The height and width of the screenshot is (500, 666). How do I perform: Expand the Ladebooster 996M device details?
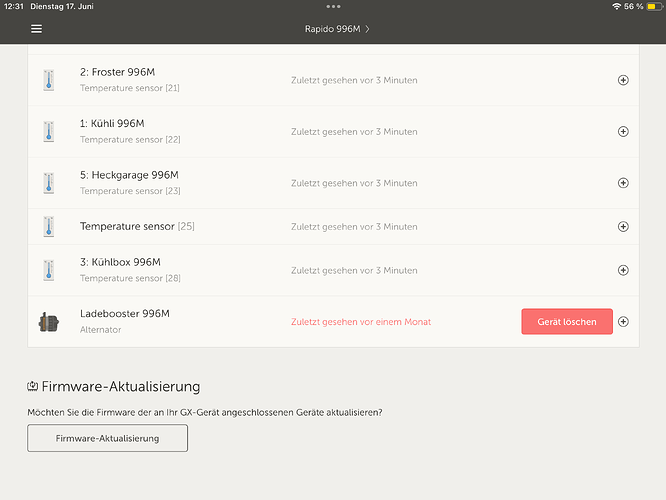click(x=623, y=322)
